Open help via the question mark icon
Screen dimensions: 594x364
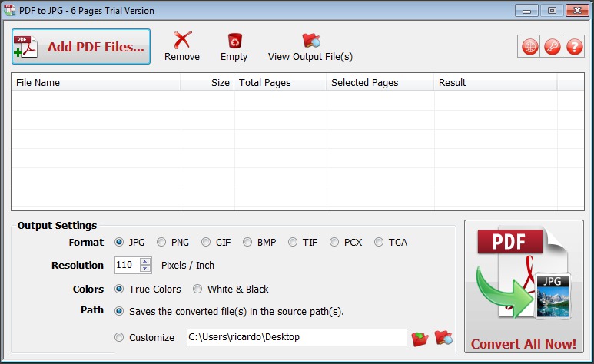[574, 47]
